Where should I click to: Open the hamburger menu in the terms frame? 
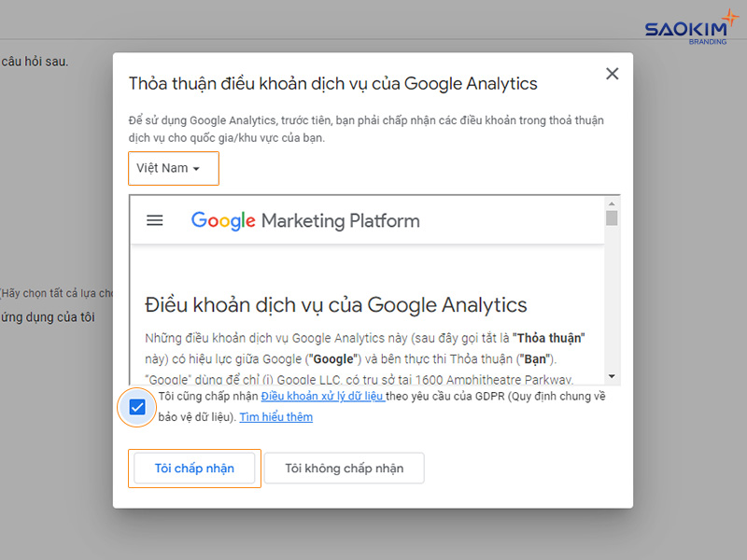click(x=154, y=220)
